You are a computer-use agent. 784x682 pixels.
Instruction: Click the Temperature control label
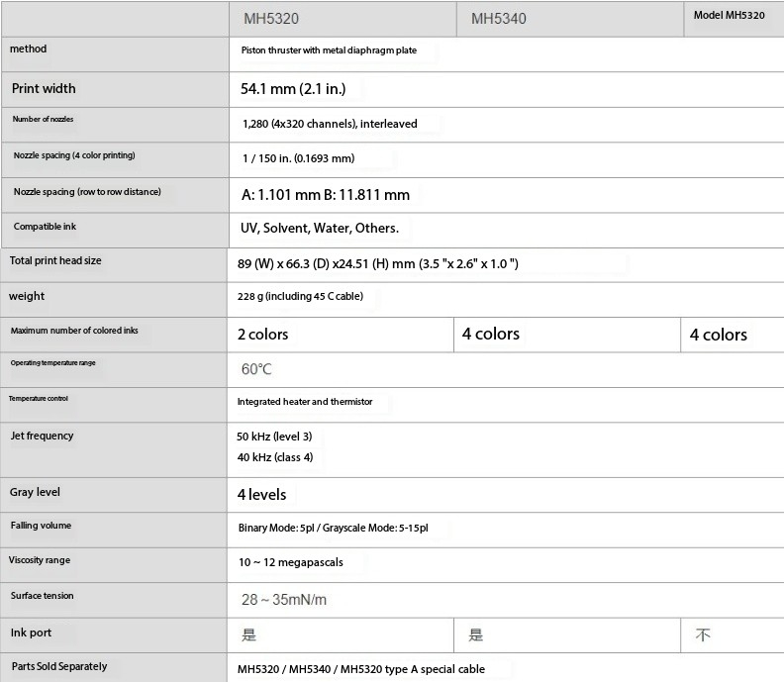[39, 399]
